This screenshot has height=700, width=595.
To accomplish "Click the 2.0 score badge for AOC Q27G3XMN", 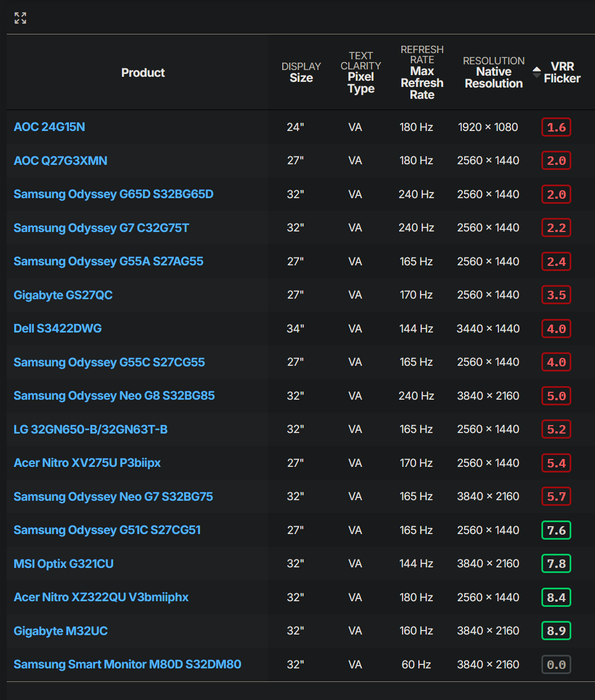I will 556,161.
